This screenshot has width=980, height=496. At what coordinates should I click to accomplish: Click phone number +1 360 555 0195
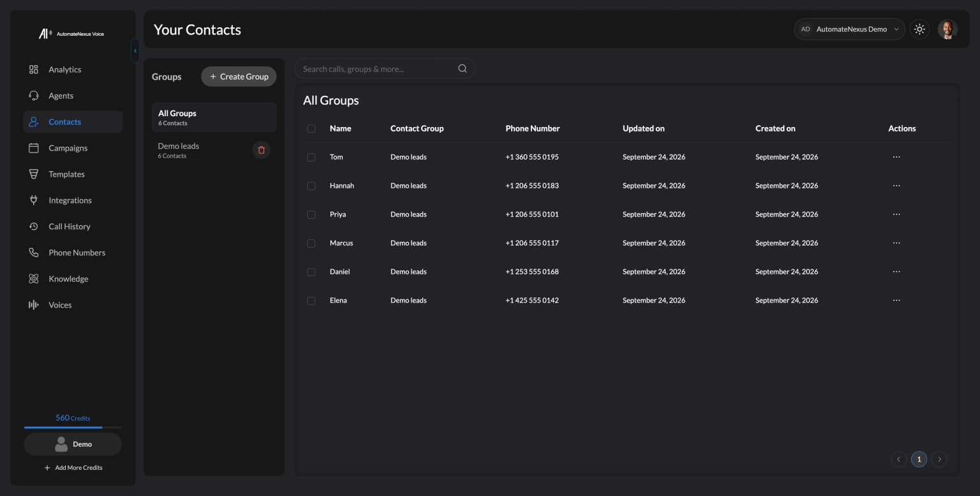532,157
